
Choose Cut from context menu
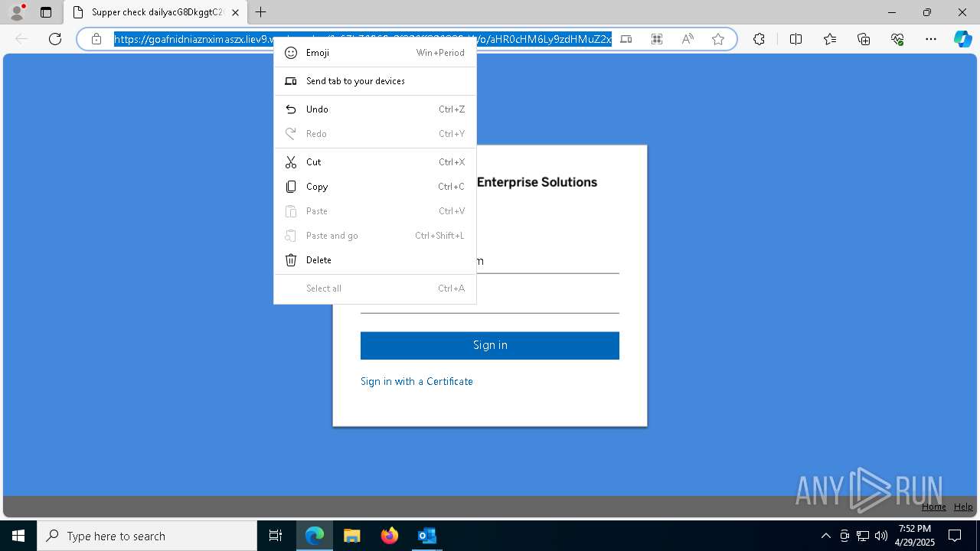pos(375,162)
